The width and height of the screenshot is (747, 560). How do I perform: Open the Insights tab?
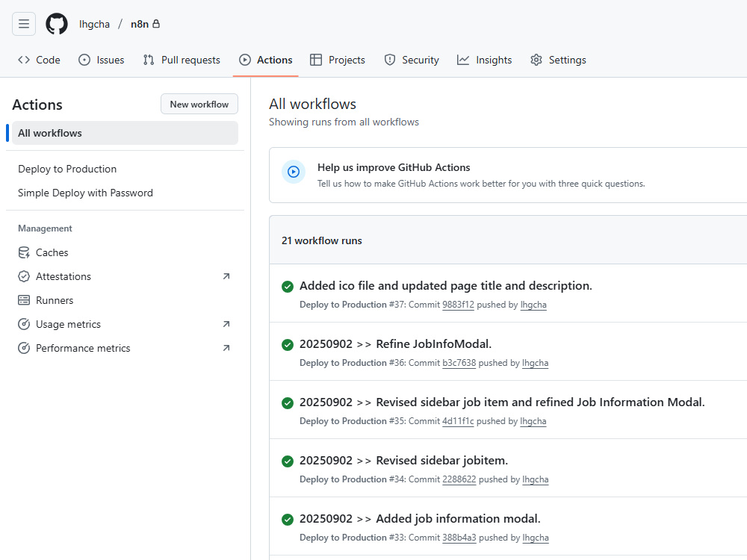(485, 60)
